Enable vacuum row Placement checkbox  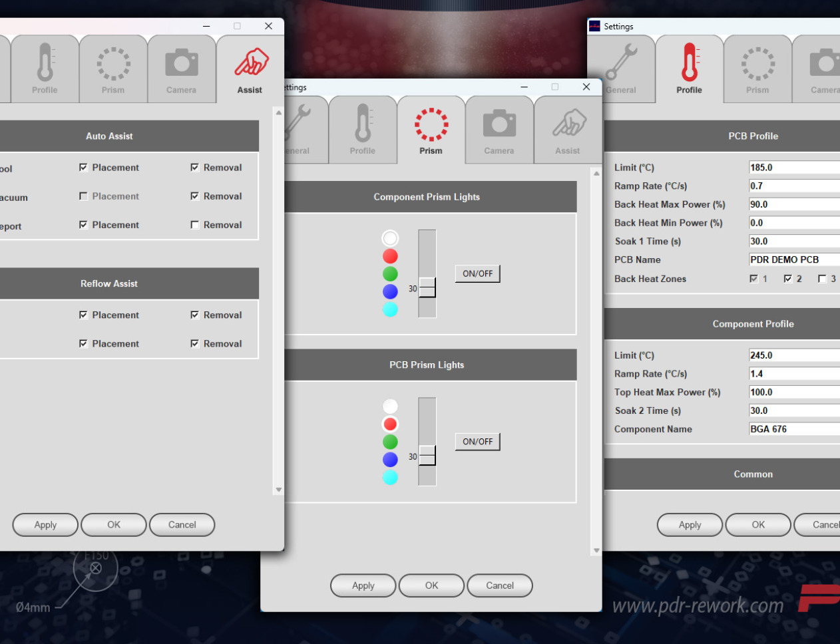click(x=83, y=196)
